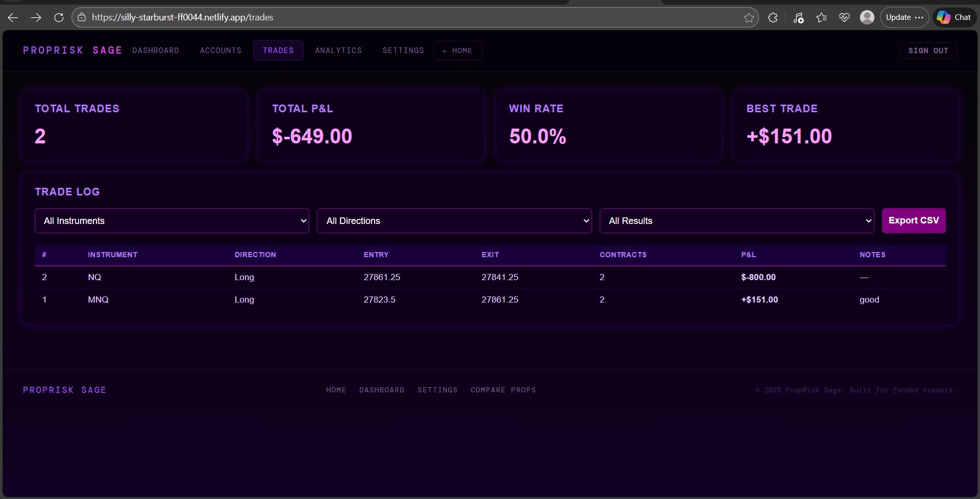Screen dimensions: 980x499
Task: Click the NQ row entry price 27861.25
Action: click(382, 277)
